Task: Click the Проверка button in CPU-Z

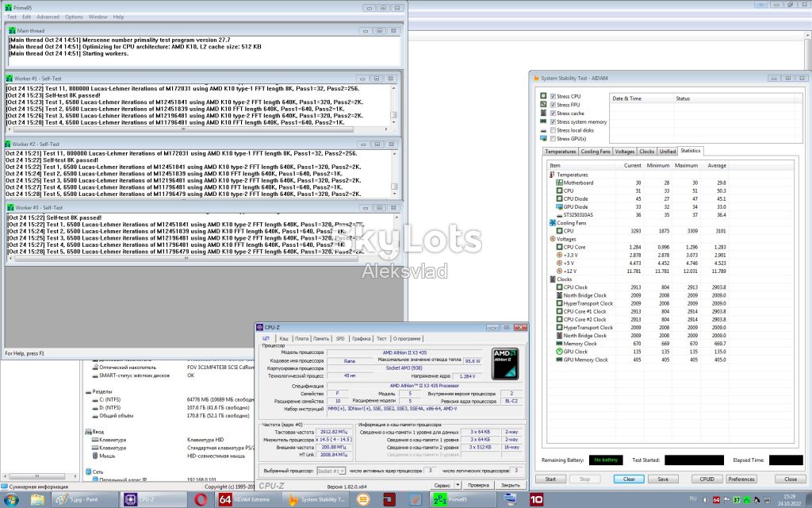Action: click(x=478, y=485)
